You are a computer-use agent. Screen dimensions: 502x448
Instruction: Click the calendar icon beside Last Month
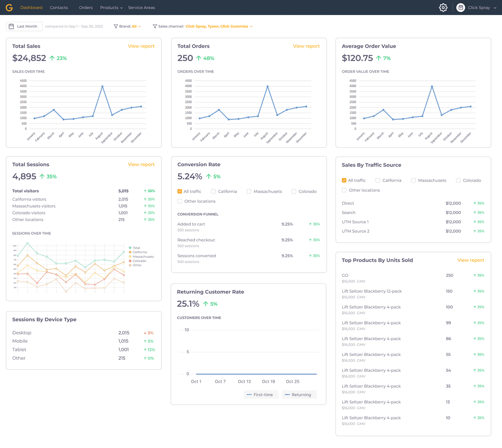[x=11, y=26]
